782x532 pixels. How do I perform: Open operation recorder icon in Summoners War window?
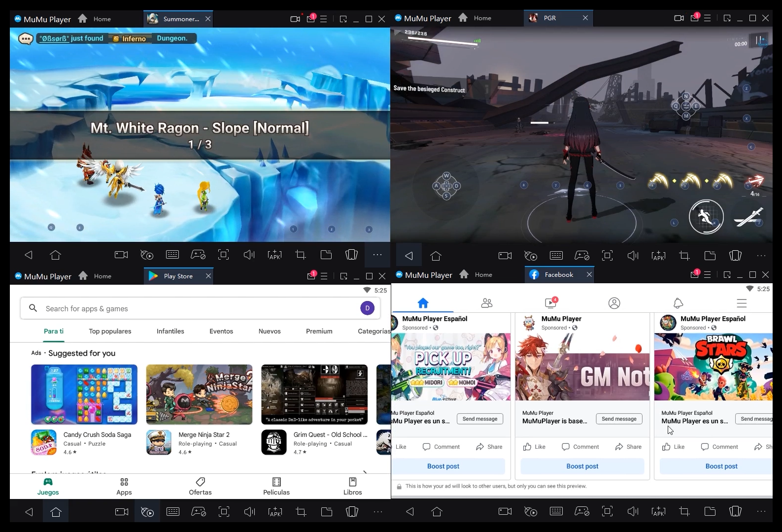tap(147, 255)
